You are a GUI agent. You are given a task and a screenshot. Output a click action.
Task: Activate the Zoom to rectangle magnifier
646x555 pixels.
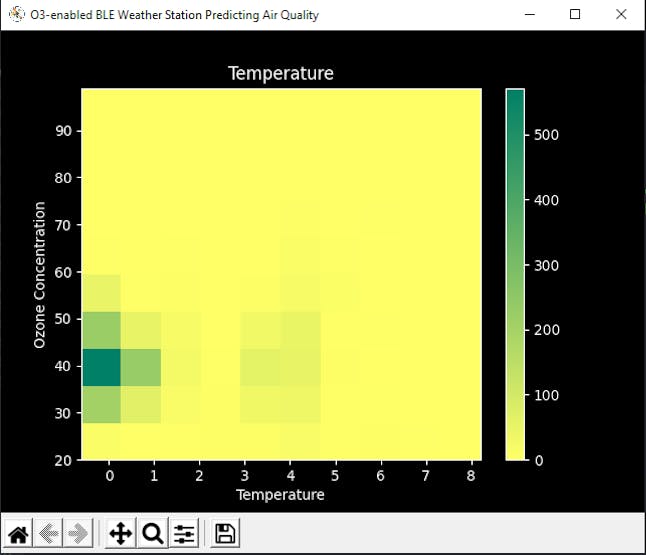[x=152, y=534]
